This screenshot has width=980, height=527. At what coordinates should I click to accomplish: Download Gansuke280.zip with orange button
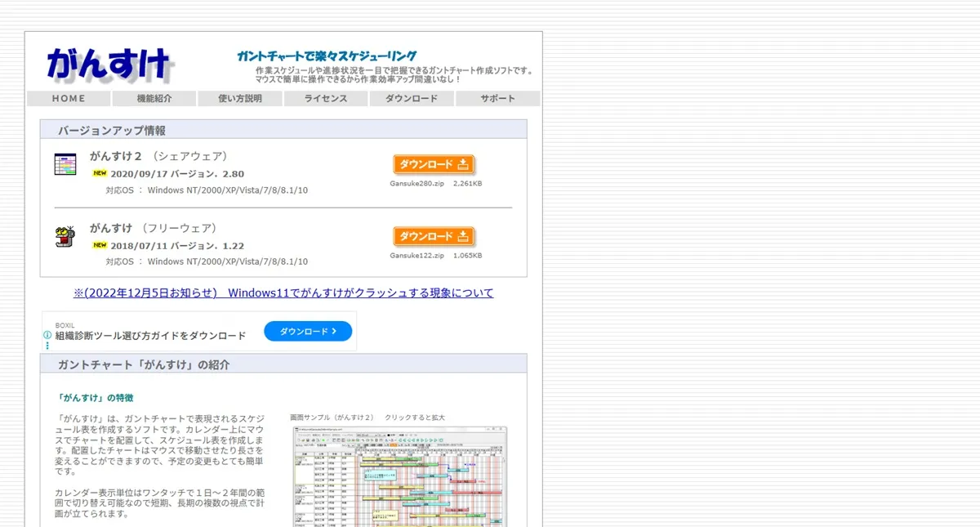[434, 164]
